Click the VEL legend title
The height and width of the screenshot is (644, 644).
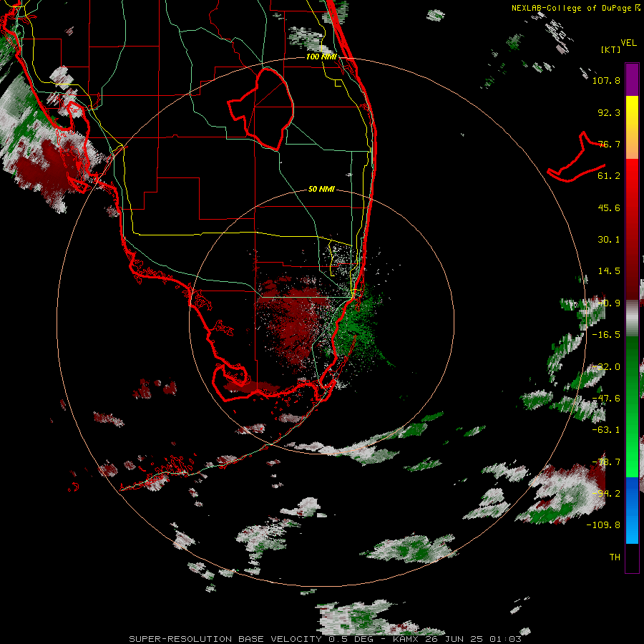click(x=628, y=43)
